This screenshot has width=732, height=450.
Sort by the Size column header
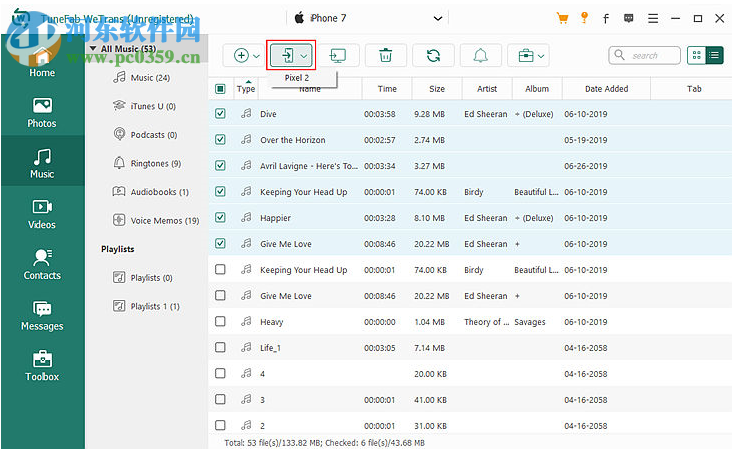coord(437,89)
